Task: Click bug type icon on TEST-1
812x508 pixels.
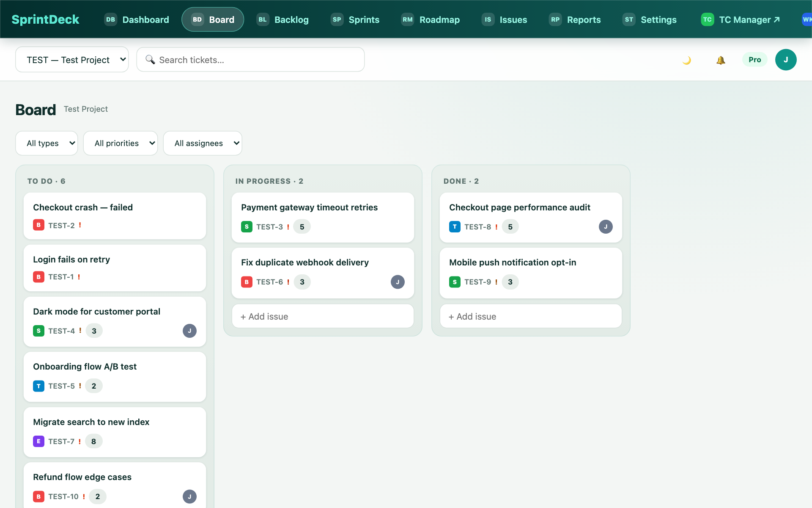Action: (x=38, y=277)
